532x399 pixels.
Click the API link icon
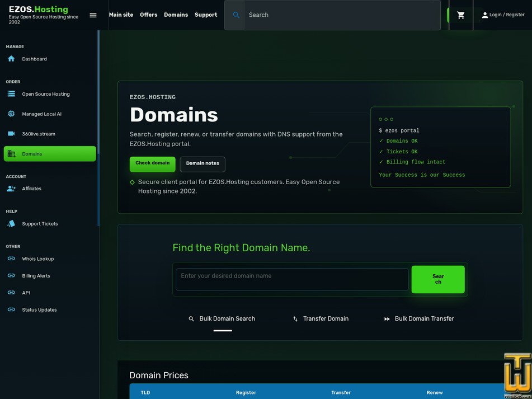11,293
